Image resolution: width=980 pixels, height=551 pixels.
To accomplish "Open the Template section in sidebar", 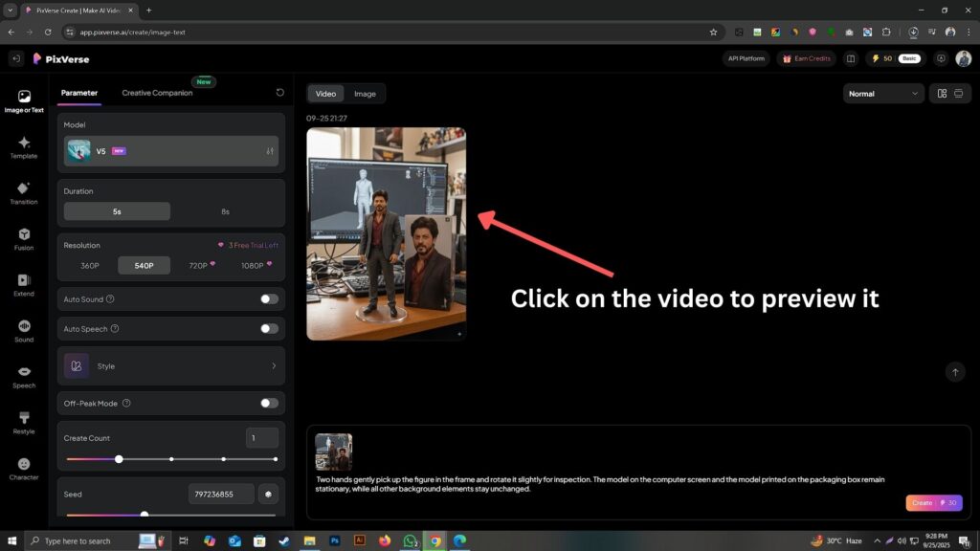I will 24,147.
